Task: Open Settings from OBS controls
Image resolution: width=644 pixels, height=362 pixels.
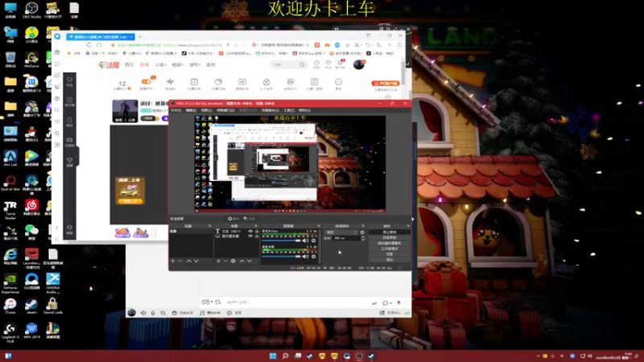Action: [x=390, y=254]
